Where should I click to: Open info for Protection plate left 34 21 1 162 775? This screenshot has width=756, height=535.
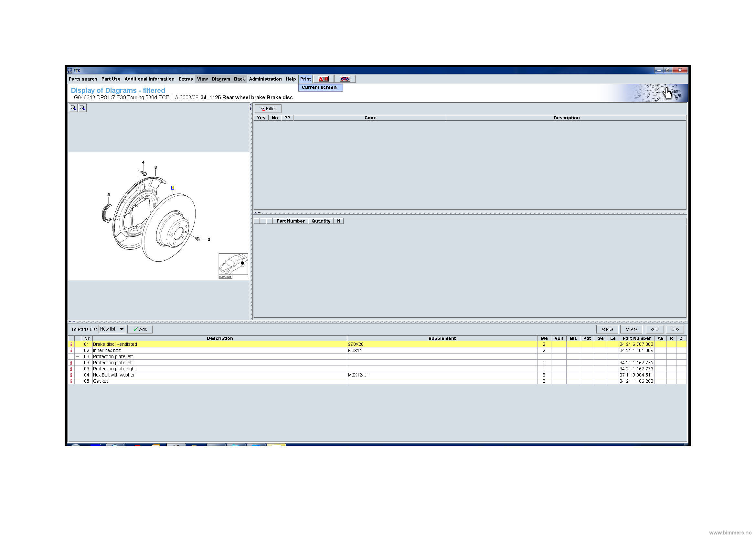click(x=71, y=363)
